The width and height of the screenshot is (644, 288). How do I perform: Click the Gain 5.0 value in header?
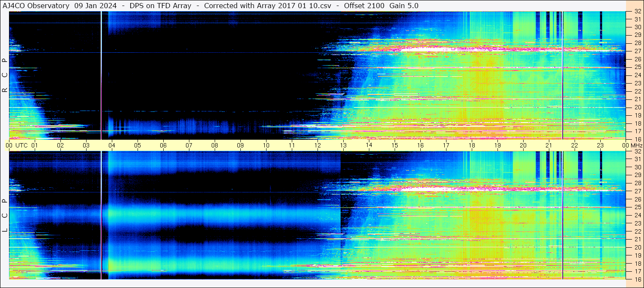(404, 6)
